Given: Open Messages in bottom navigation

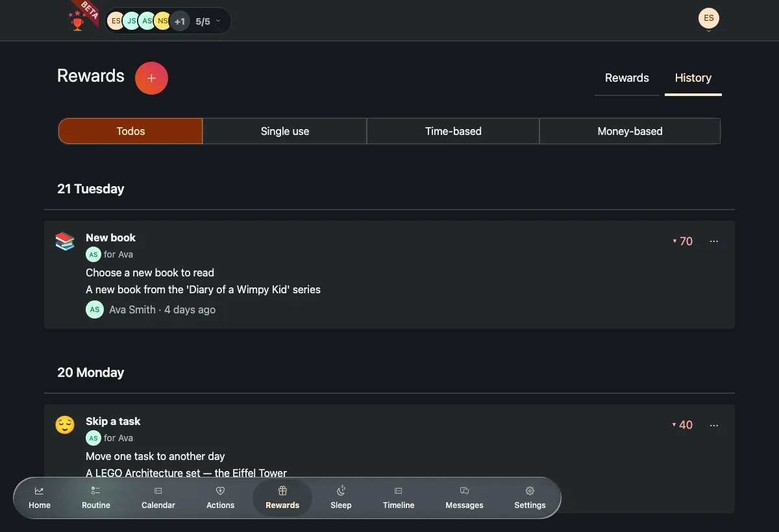Looking at the screenshot, I should [464, 498].
